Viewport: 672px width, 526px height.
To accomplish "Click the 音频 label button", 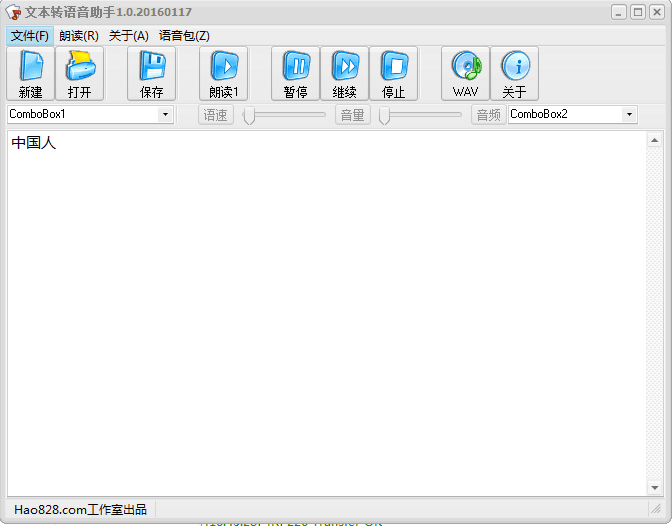I will tap(488, 115).
